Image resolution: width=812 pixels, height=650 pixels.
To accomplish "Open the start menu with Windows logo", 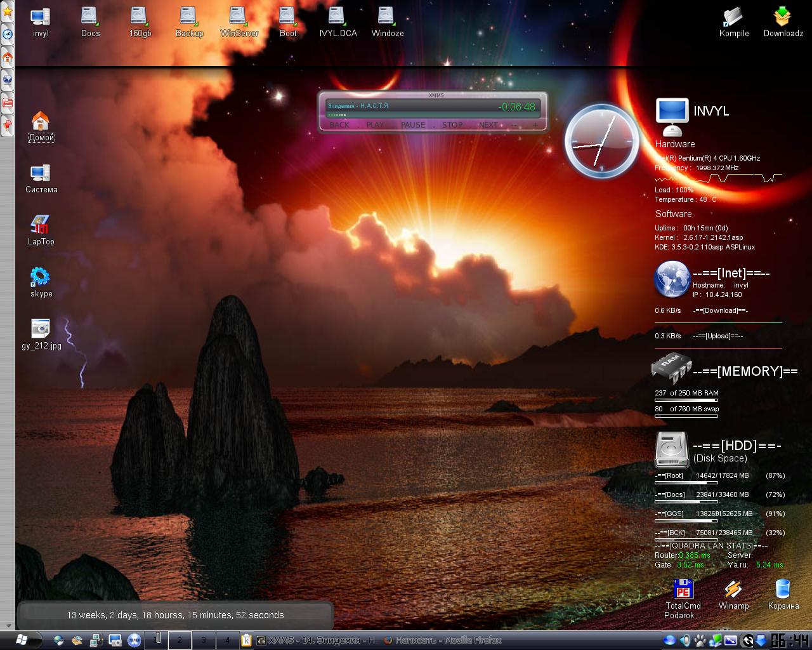I will 22,640.
